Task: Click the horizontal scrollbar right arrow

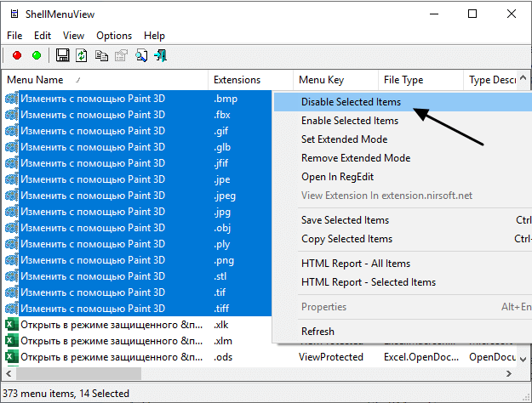Action: [x=509, y=374]
